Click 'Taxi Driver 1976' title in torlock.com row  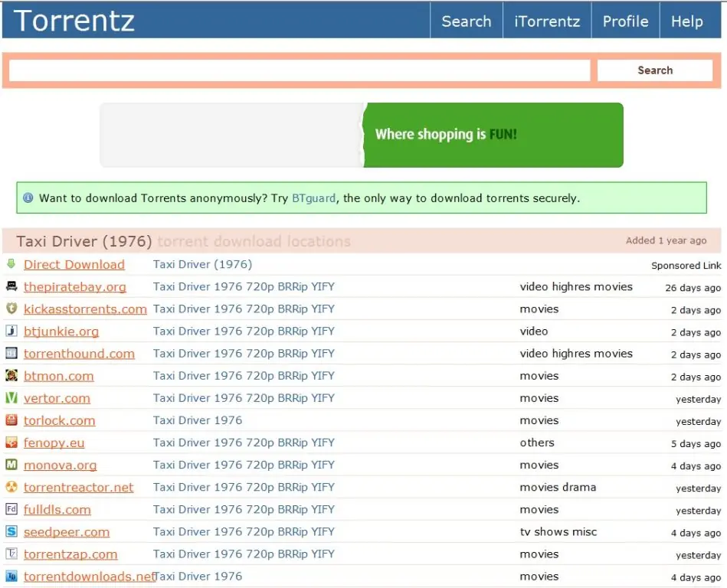pos(198,420)
